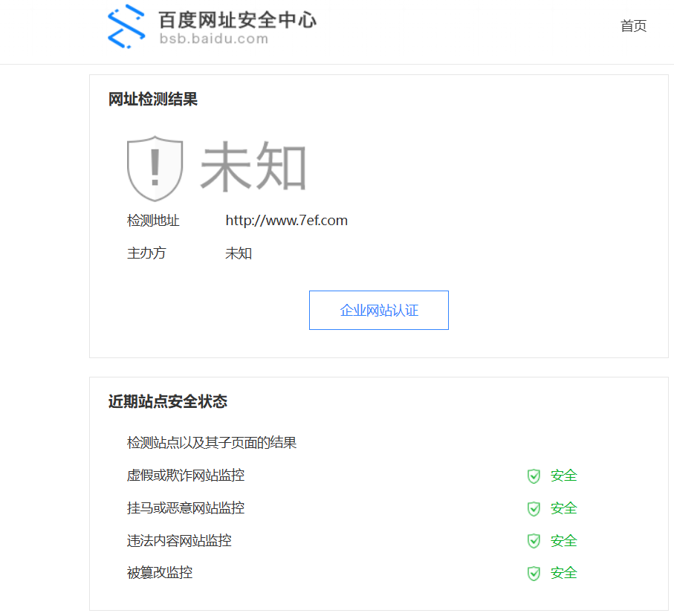The height and width of the screenshot is (616, 674).
Task: Click the bsb.baidu.com text under the logo
Action: [213, 39]
